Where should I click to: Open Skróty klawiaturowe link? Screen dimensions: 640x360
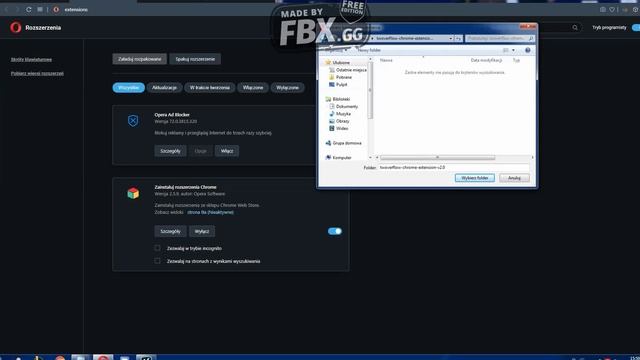(31, 60)
